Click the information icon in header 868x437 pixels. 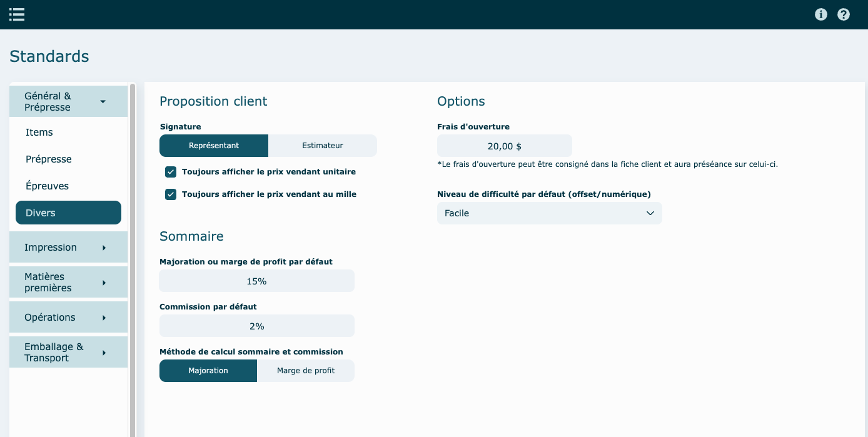click(821, 14)
